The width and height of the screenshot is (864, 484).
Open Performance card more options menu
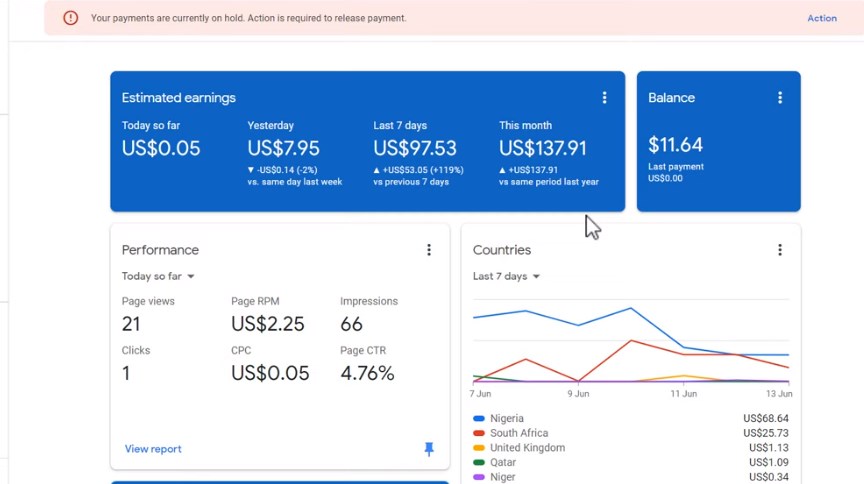(429, 250)
